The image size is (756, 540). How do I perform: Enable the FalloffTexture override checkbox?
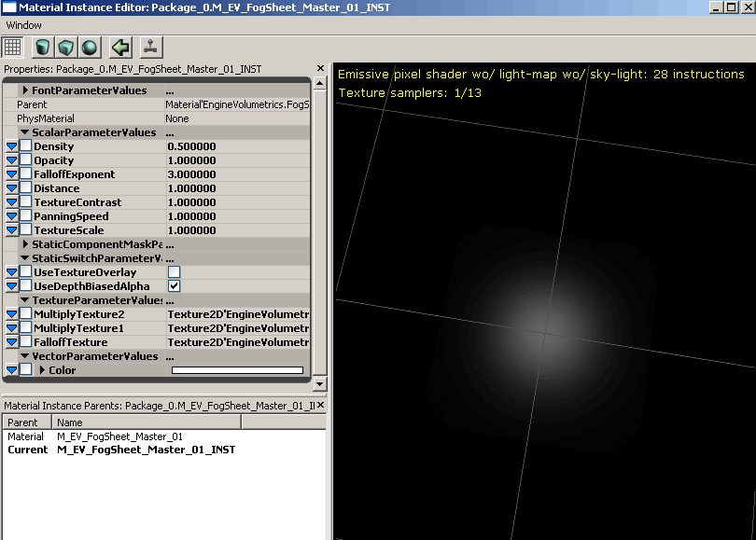click(x=26, y=341)
